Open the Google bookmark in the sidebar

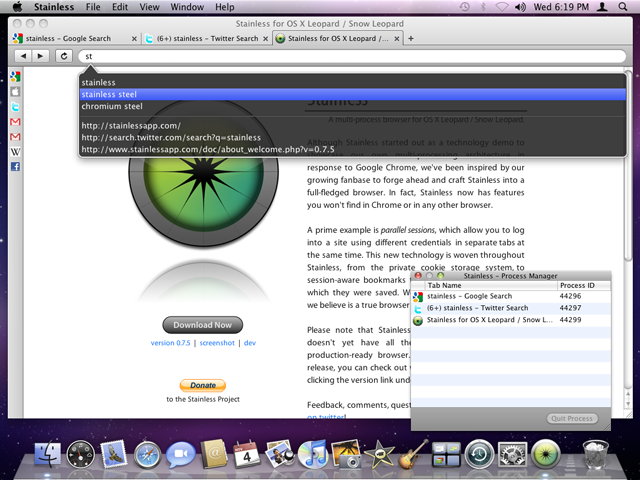coord(16,76)
